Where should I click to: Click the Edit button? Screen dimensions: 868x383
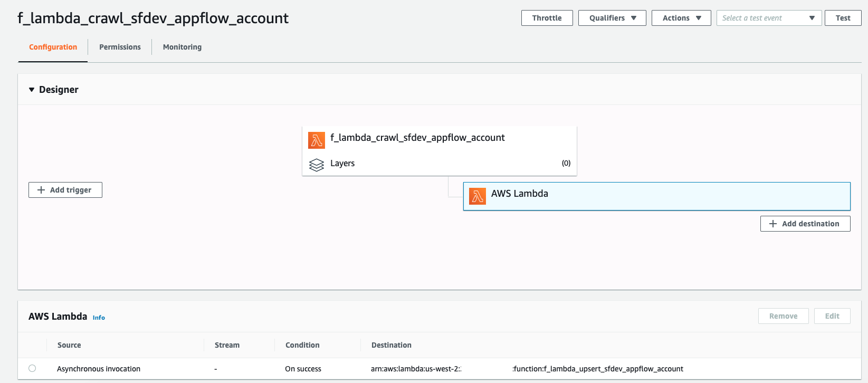point(832,316)
